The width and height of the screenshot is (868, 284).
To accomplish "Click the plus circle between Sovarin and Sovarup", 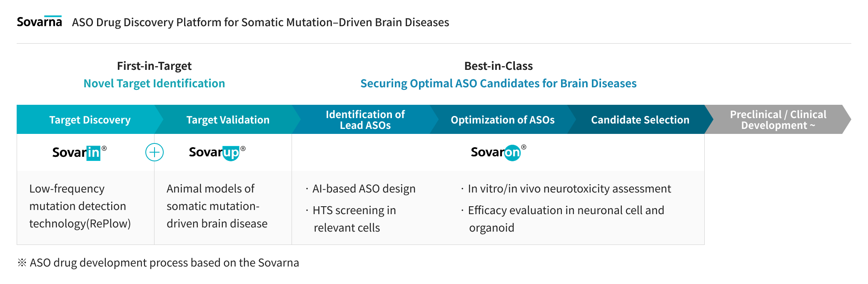I will (155, 152).
